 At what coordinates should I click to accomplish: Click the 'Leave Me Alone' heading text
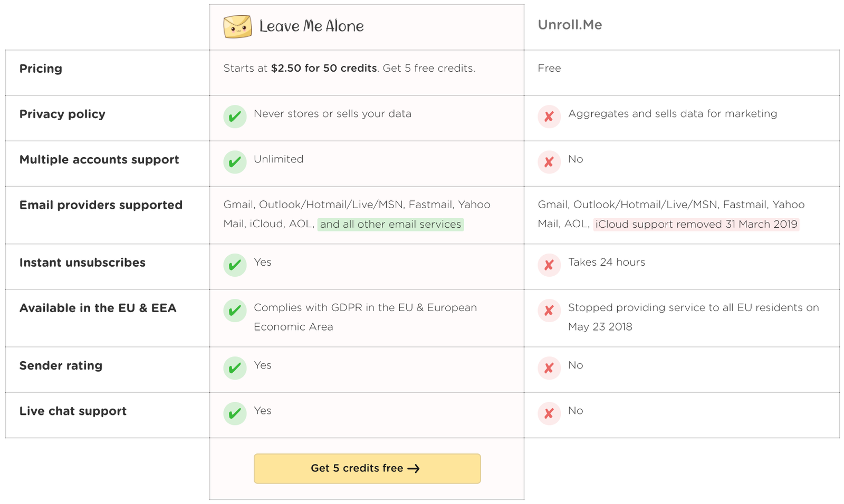click(311, 26)
